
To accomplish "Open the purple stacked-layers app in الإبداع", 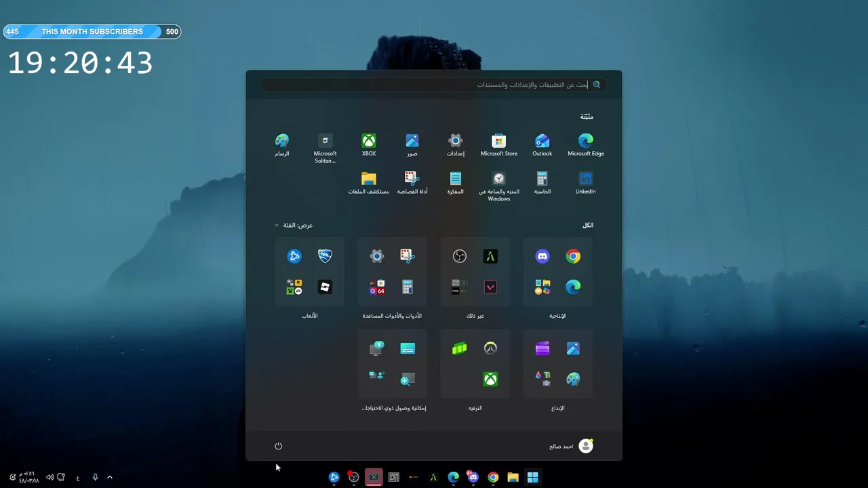I will pyautogui.click(x=542, y=348).
